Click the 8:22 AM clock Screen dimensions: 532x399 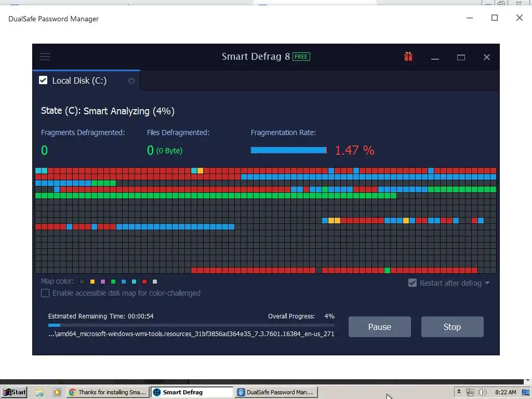(506, 392)
